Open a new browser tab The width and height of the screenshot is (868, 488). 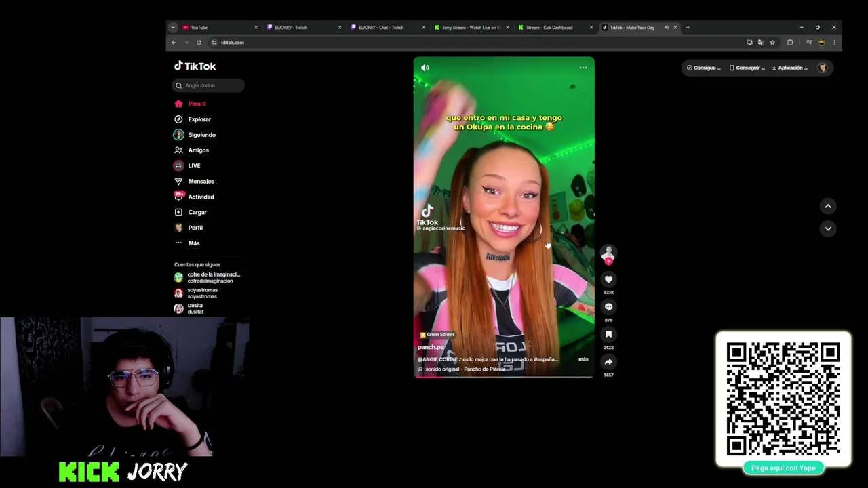[x=688, y=28]
